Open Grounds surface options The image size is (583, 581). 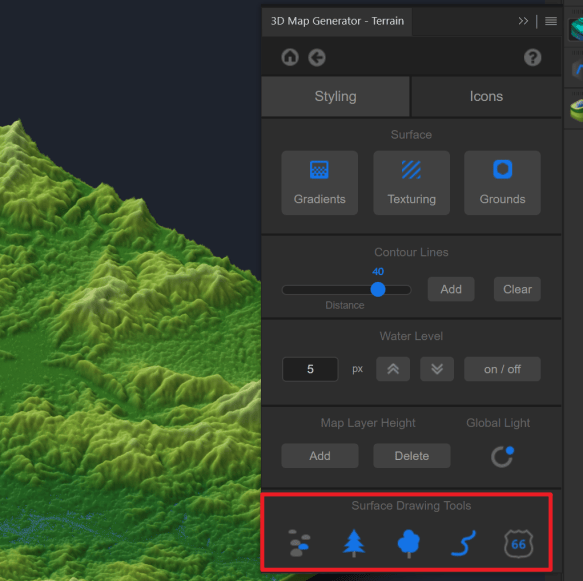tap(502, 183)
